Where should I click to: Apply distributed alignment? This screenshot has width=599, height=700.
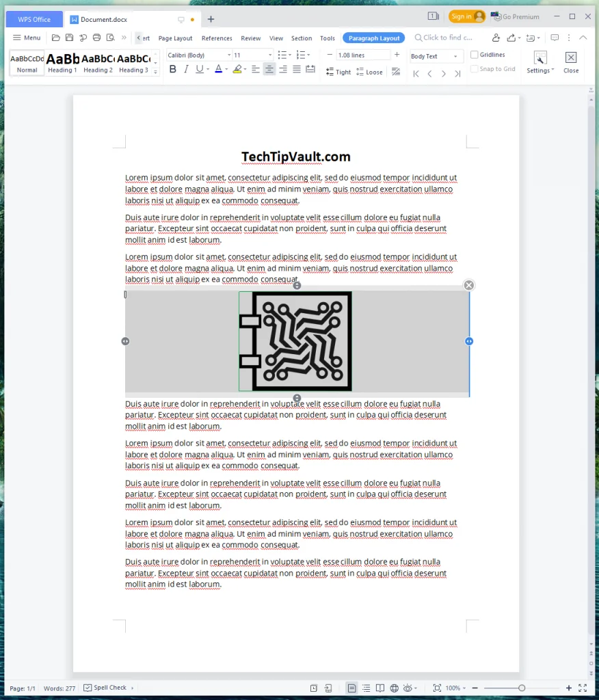click(310, 69)
